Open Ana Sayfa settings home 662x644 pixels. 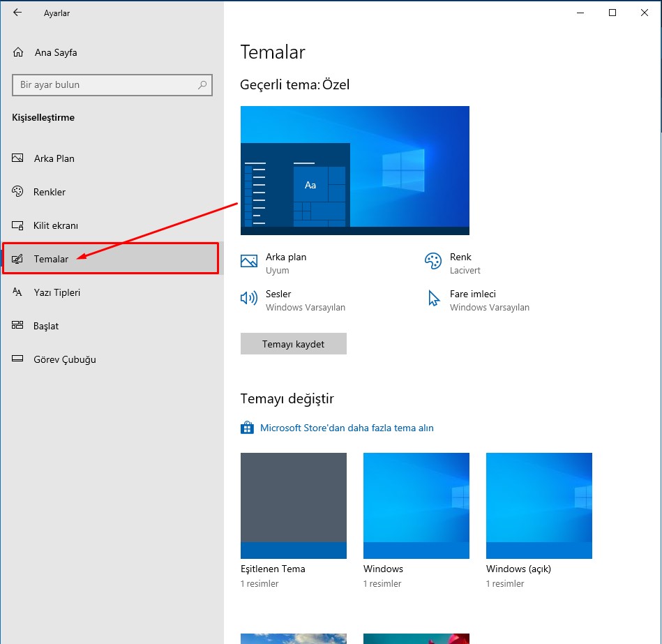(112, 52)
